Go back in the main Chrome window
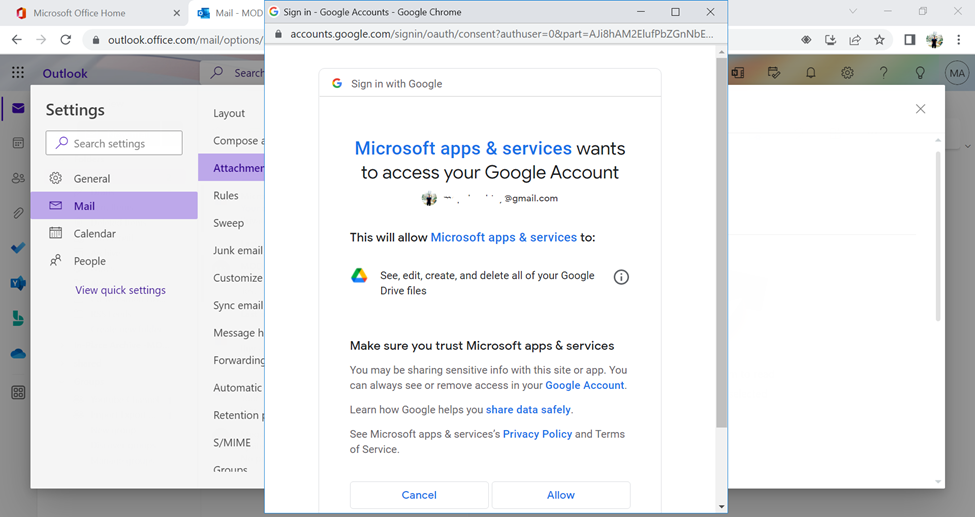The width and height of the screenshot is (975, 517). point(17,39)
